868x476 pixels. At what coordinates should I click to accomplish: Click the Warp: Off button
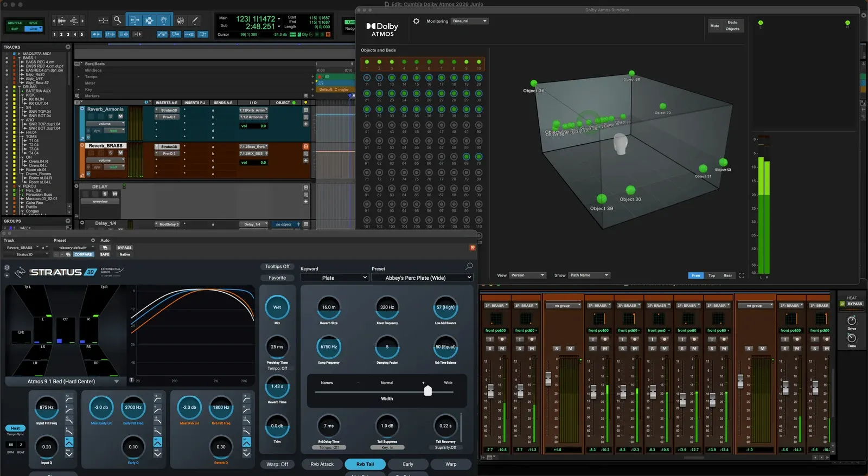[x=277, y=464]
